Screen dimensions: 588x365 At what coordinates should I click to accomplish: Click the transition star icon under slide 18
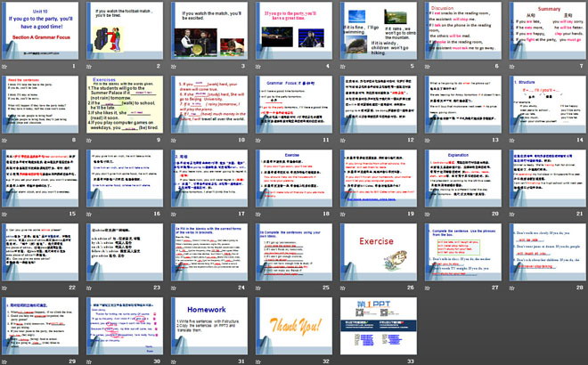(258, 214)
